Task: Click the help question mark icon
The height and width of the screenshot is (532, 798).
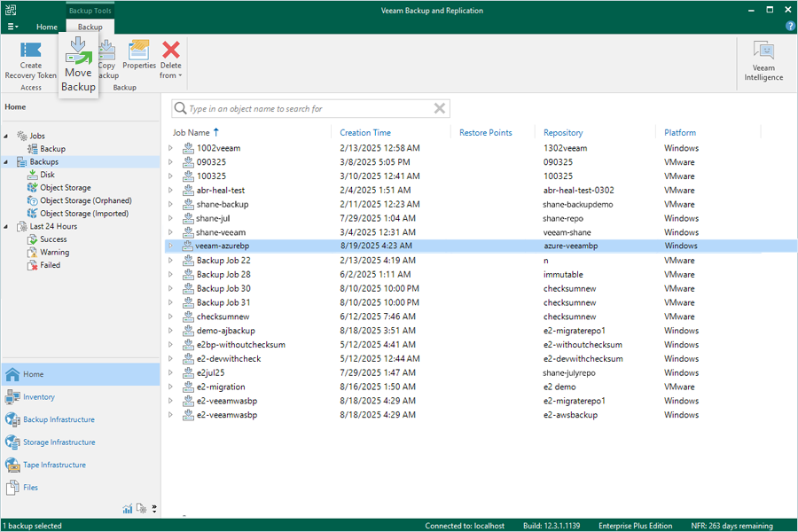Action: pos(789,27)
